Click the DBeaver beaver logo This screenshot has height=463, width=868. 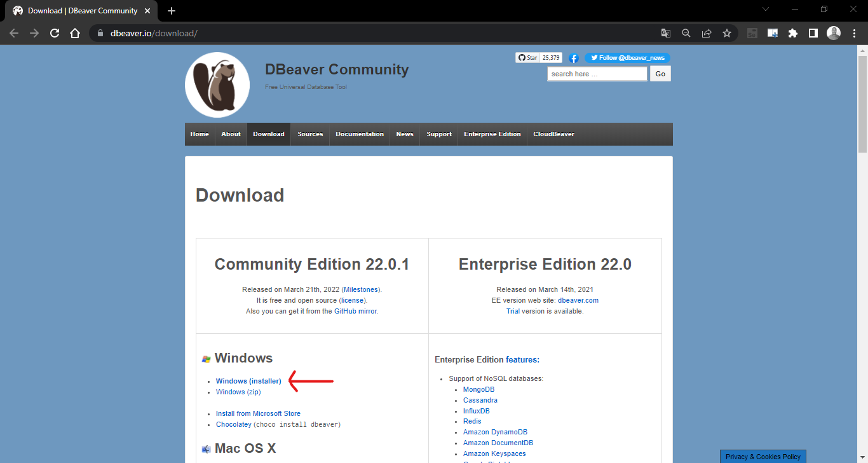[x=217, y=85]
